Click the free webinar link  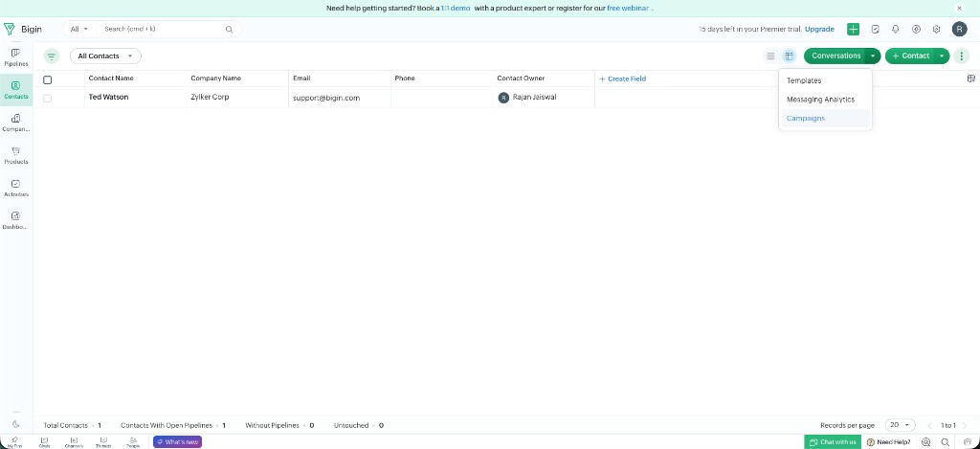[628, 8]
